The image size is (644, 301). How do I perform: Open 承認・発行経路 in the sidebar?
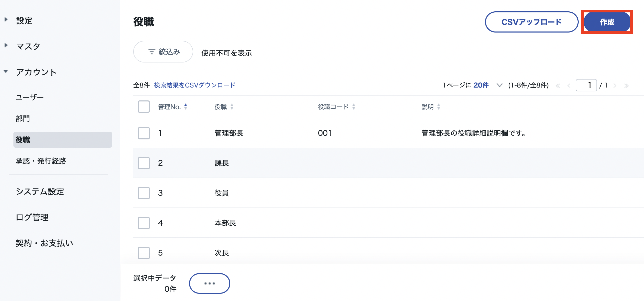(x=41, y=161)
